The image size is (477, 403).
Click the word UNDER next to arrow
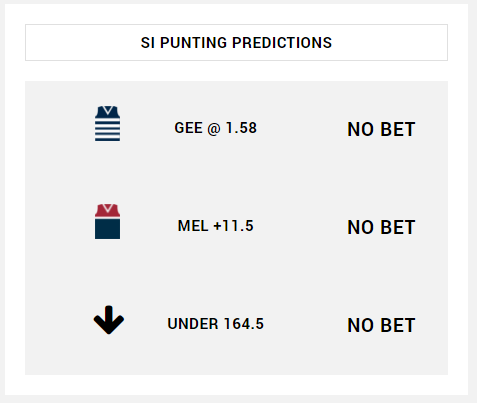pos(193,324)
